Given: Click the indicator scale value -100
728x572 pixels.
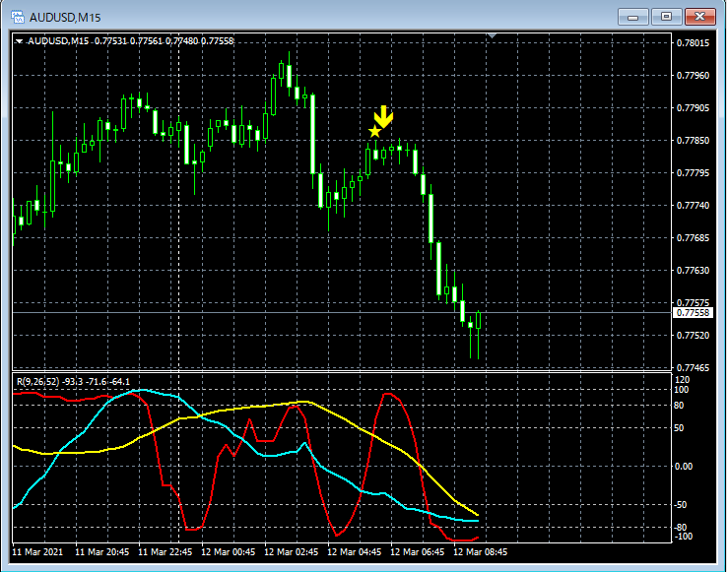Looking at the screenshot, I should tap(683, 537).
